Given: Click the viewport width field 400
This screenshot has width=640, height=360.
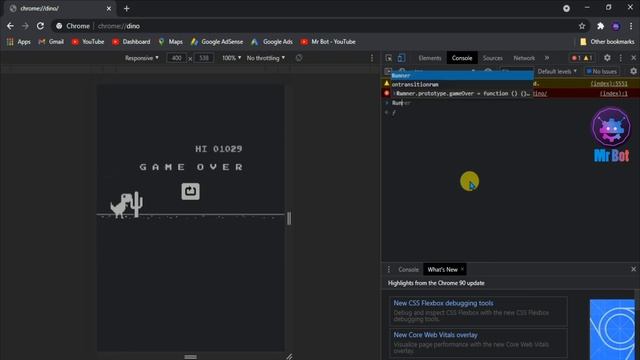Looking at the screenshot, I should (176, 58).
